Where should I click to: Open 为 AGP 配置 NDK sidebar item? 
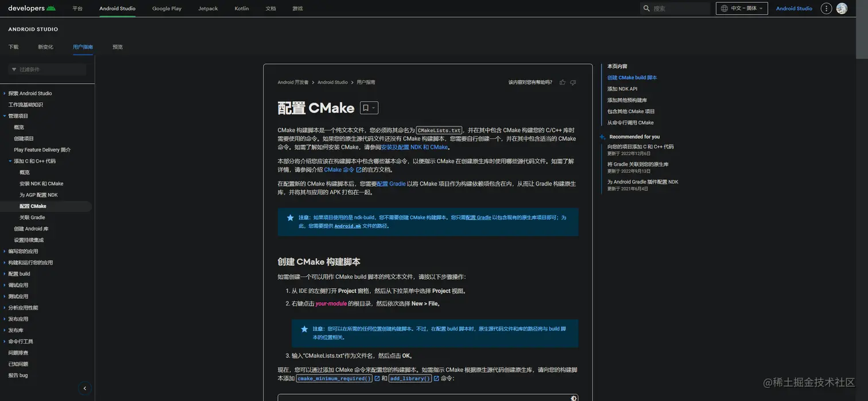[x=38, y=195]
